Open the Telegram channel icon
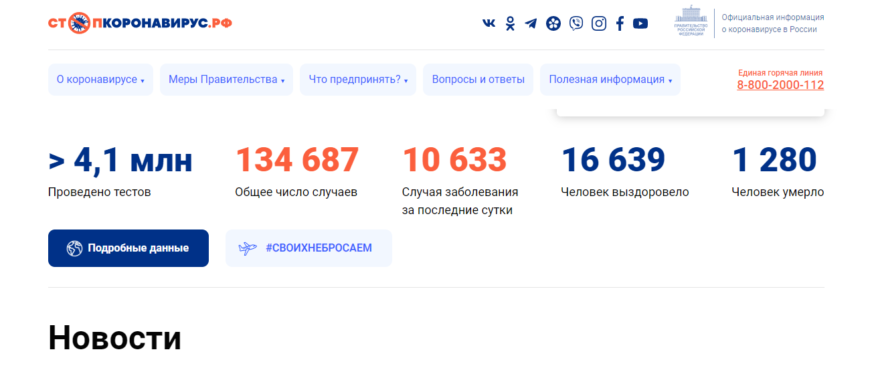Viewport: 870px width, 368px height. [x=531, y=23]
